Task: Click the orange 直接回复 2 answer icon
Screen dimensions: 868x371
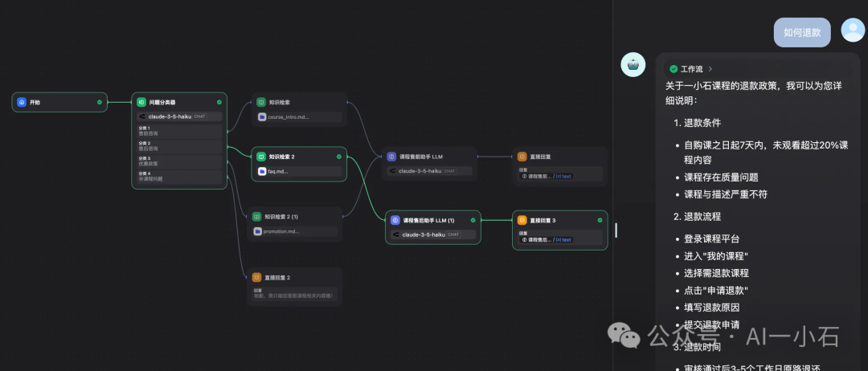Action: coord(256,277)
